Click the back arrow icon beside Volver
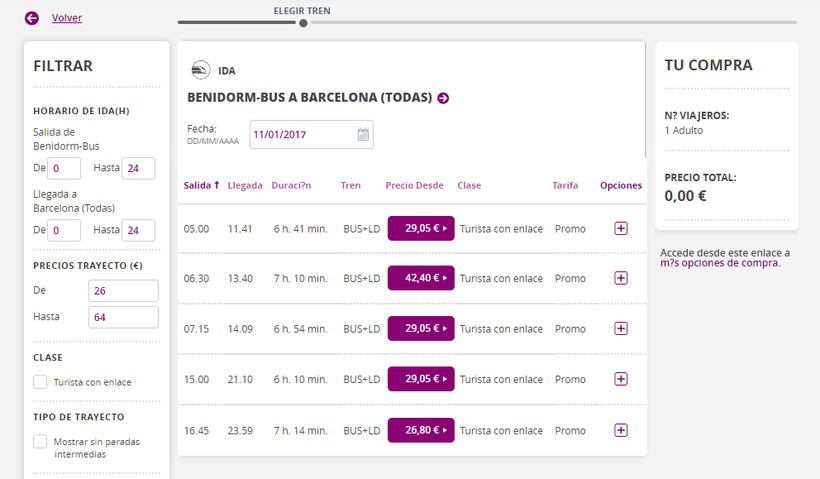820x479 pixels. point(32,18)
